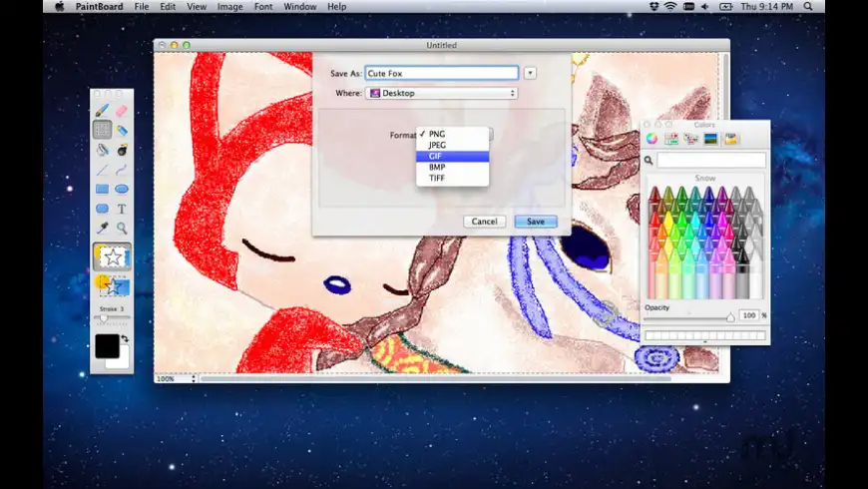
Task: Click the Stroke width slider
Action: tap(112, 318)
